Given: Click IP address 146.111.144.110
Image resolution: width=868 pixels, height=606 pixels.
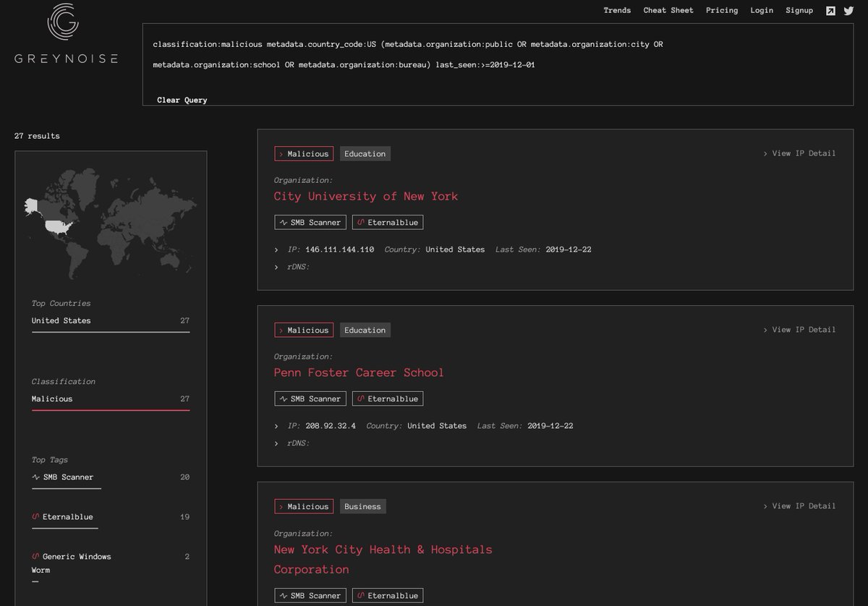Looking at the screenshot, I should point(340,249).
